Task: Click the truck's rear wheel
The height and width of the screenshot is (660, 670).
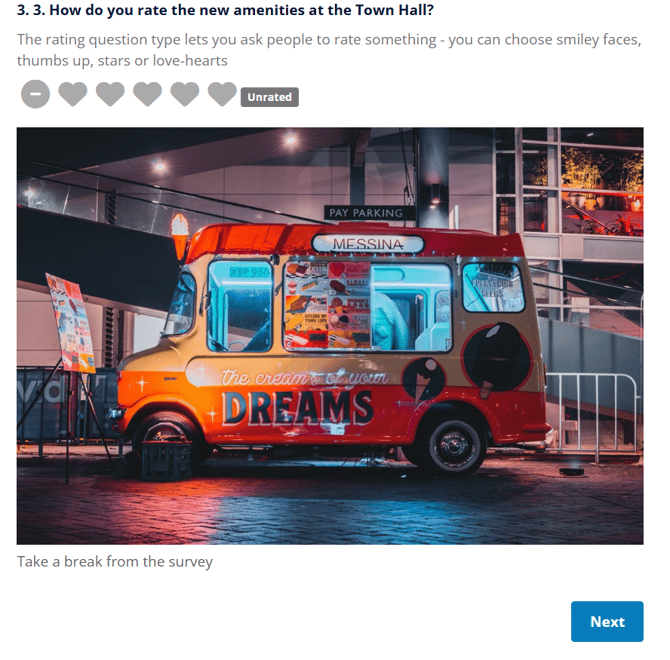Action: click(454, 446)
